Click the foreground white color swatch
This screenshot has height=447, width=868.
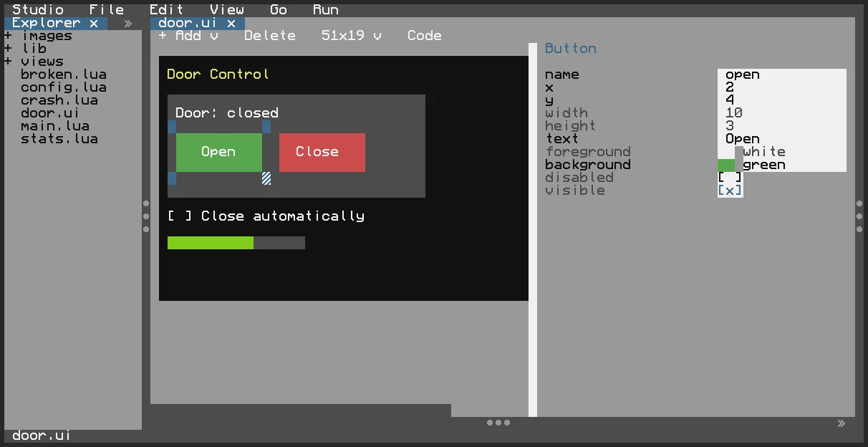point(726,152)
